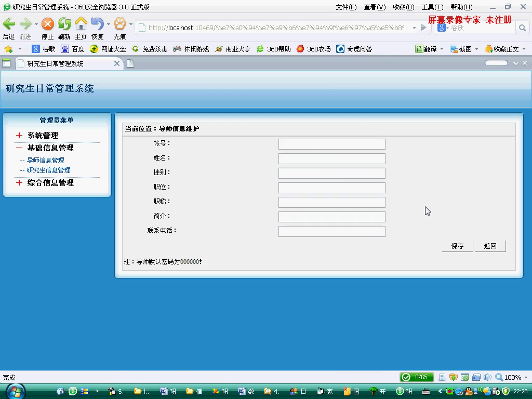The height and width of the screenshot is (399, 532).
Task: Open the 帮助(H) menu
Action: pos(461,7)
